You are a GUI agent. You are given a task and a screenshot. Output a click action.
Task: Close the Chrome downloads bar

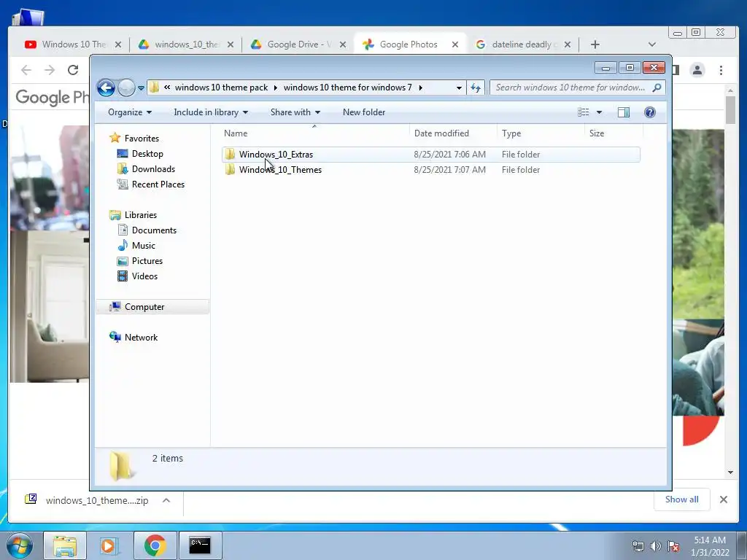coord(723,499)
